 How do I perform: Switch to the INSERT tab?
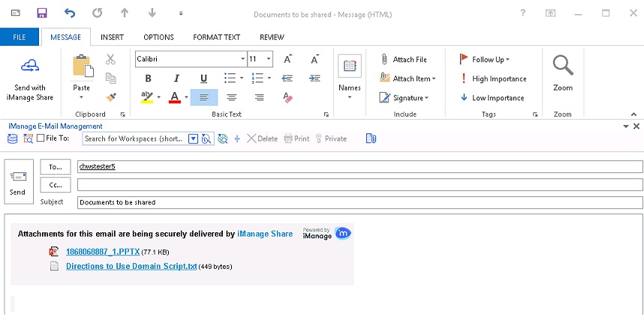coord(112,37)
